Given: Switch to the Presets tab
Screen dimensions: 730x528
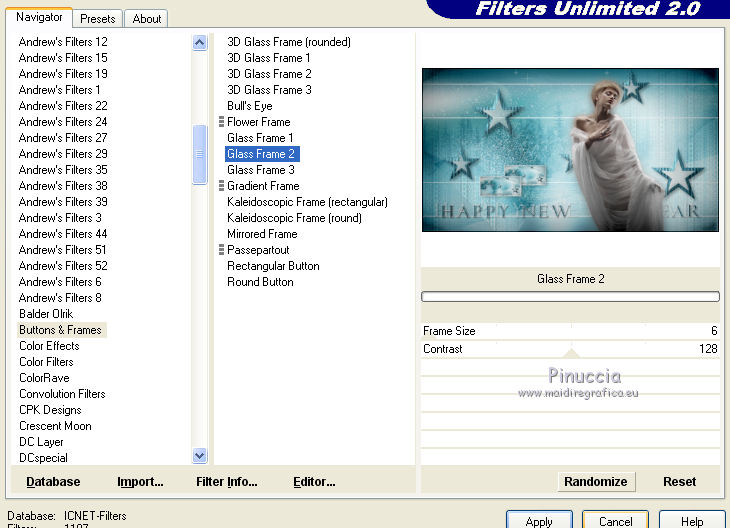Looking at the screenshot, I should [x=98, y=19].
